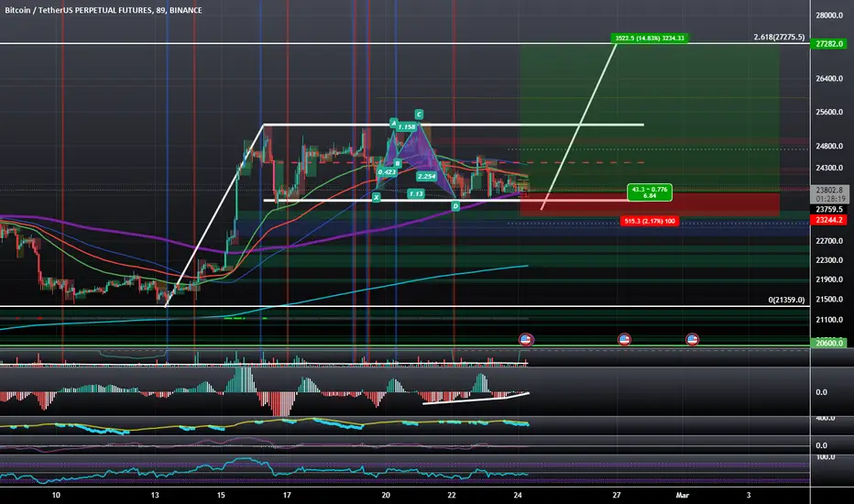Click the 23759.5 black price axis tag
This screenshot has width=854, height=504.
[x=829, y=209]
